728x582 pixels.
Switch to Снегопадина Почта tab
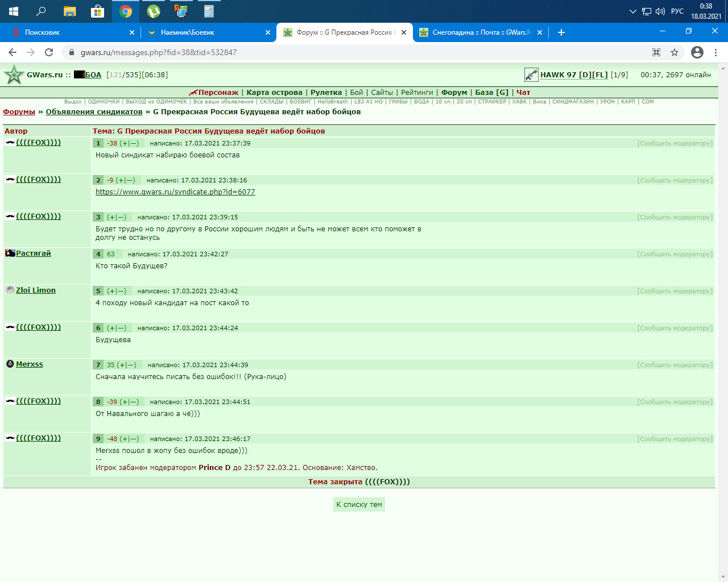point(481,32)
